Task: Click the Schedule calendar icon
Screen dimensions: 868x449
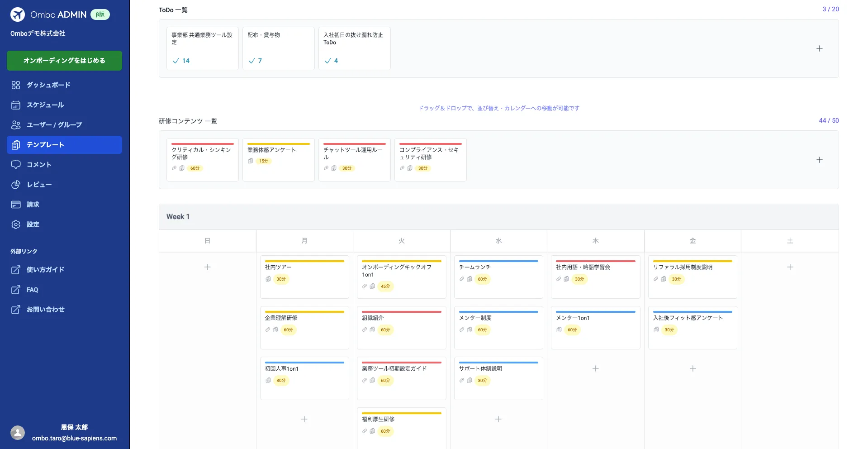Action: click(16, 105)
